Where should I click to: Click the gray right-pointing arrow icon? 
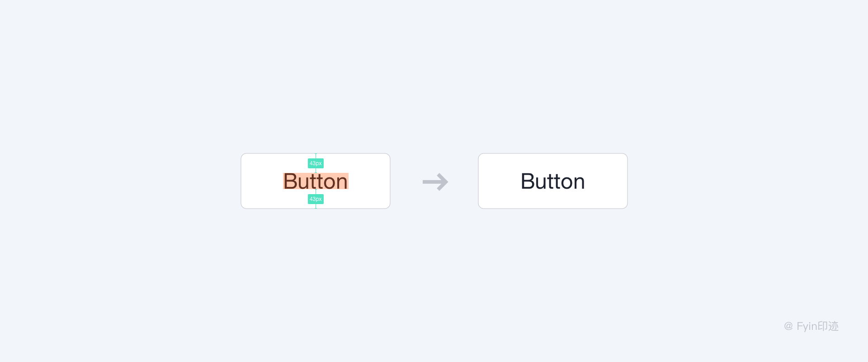coord(435,182)
